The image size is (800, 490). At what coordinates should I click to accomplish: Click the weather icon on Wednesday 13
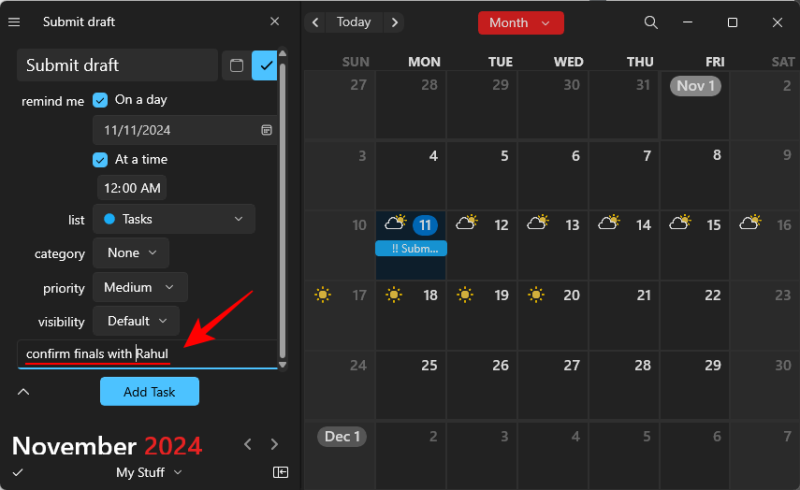point(538,223)
